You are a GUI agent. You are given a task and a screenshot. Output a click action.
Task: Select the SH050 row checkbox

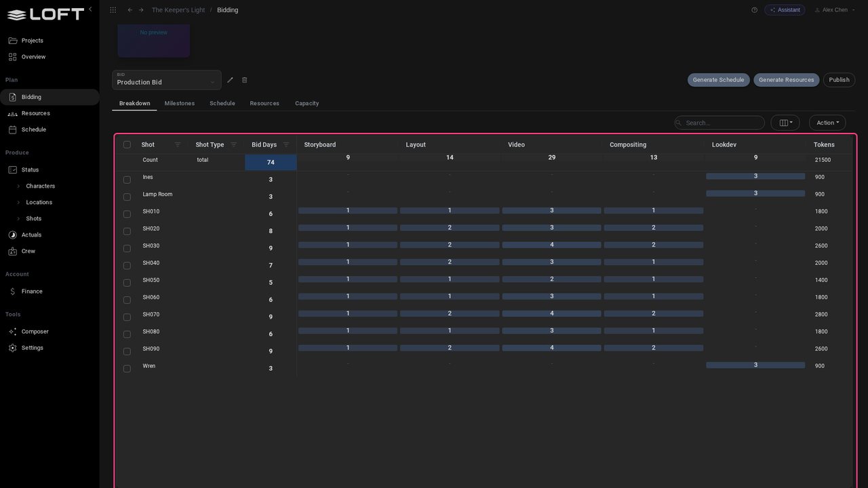[127, 283]
